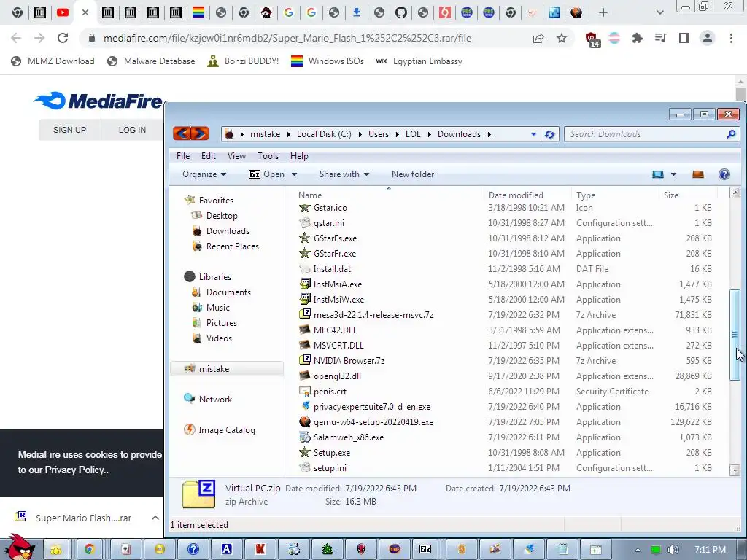This screenshot has height=560, width=747.
Task: Open the Edit menu in Explorer
Action: 208,156
